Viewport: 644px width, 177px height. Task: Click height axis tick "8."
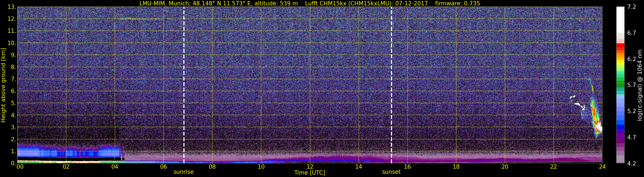coord(13,67)
